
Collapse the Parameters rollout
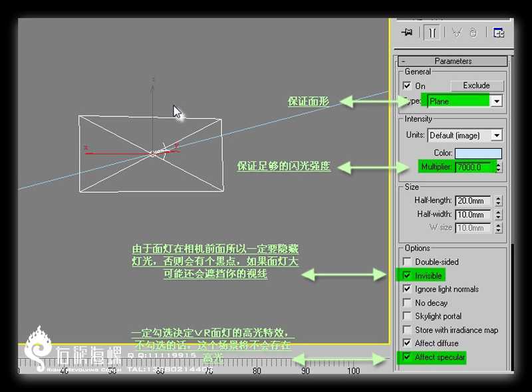[x=453, y=61]
